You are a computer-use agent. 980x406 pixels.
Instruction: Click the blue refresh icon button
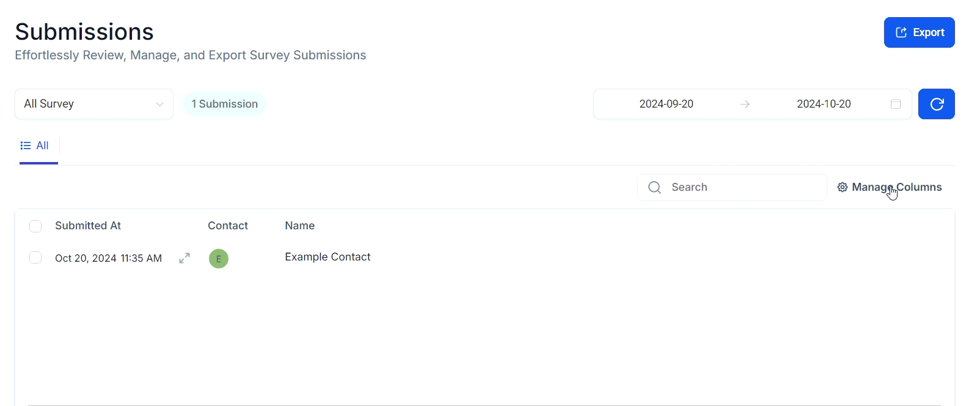click(936, 104)
